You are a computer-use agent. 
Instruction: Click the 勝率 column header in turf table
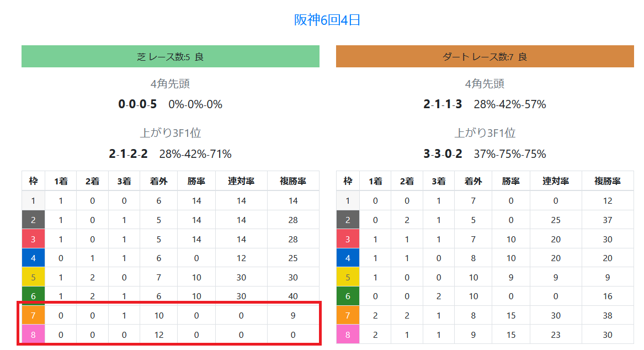tap(196, 181)
